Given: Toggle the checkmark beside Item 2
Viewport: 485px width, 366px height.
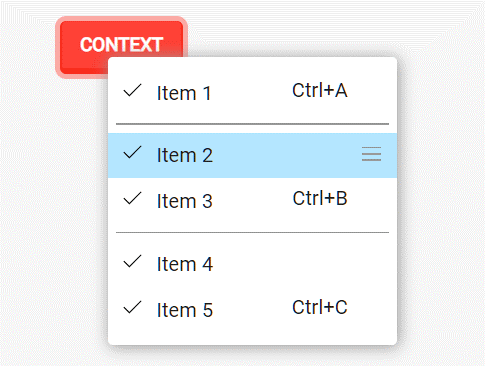Looking at the screenshot, I should (x=132, y=152).
